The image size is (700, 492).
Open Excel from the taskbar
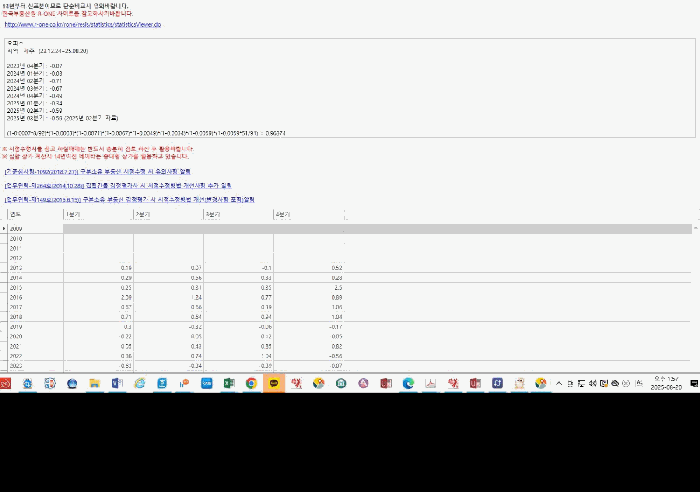tap(229, 384)
